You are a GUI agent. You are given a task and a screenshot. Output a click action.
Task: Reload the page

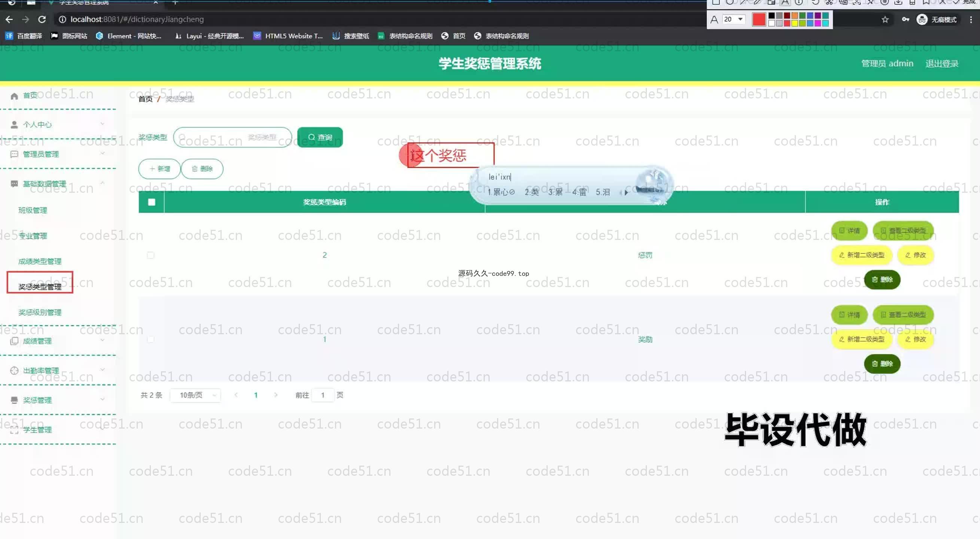(42, 19)
